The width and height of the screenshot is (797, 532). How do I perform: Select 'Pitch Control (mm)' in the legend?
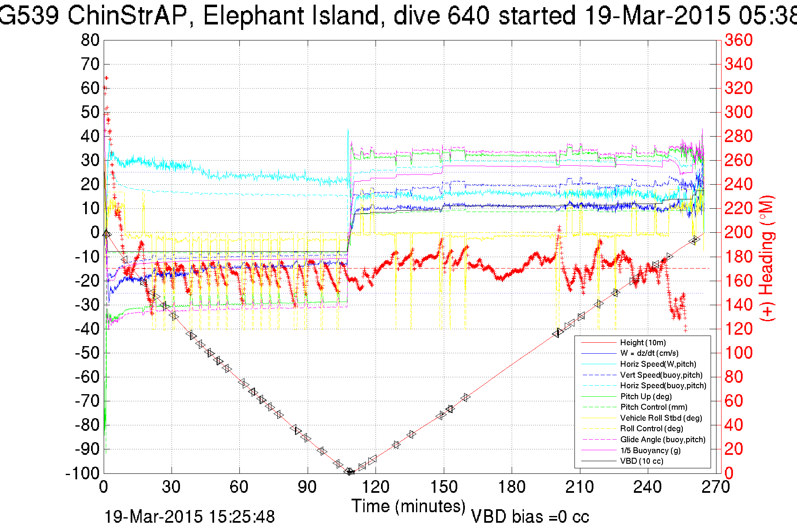point(654,407)
